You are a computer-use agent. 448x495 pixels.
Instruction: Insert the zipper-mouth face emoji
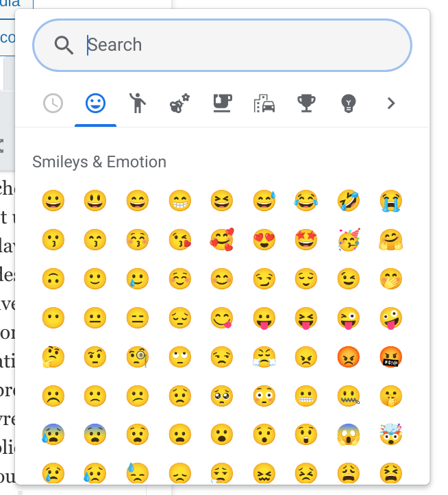tap(349, 396)
